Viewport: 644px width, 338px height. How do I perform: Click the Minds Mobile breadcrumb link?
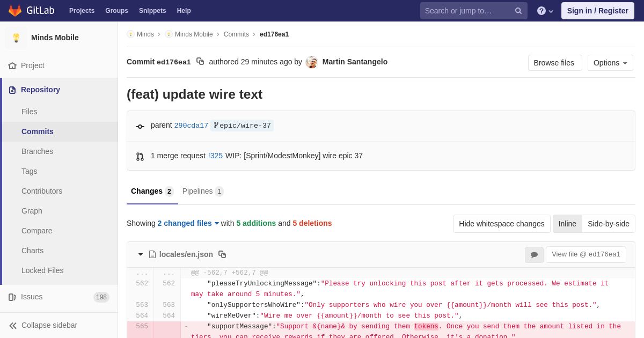189,34
